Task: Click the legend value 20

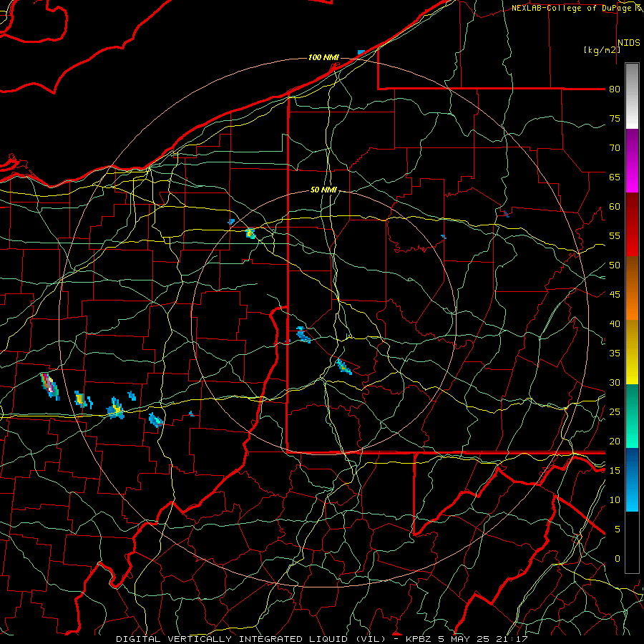Action: point(615,441)
